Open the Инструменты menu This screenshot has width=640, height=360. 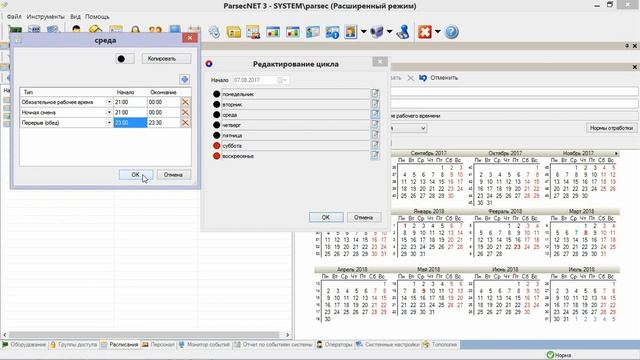tap(46, 17)
